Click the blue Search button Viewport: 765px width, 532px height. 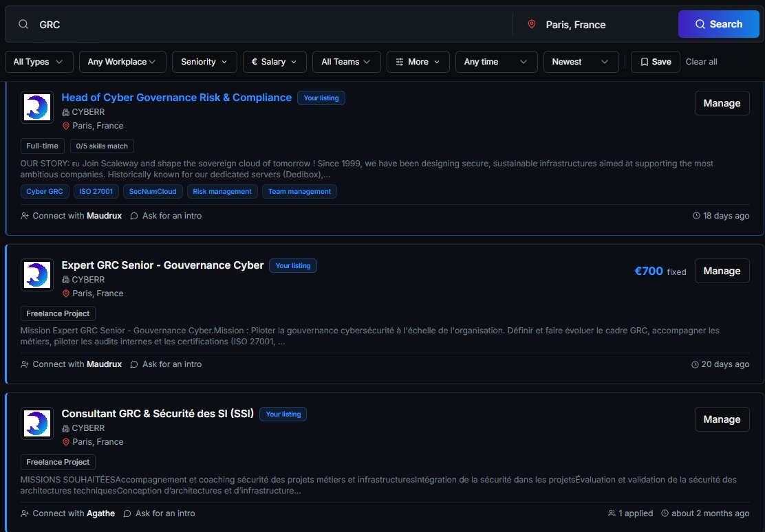point(719,24)
